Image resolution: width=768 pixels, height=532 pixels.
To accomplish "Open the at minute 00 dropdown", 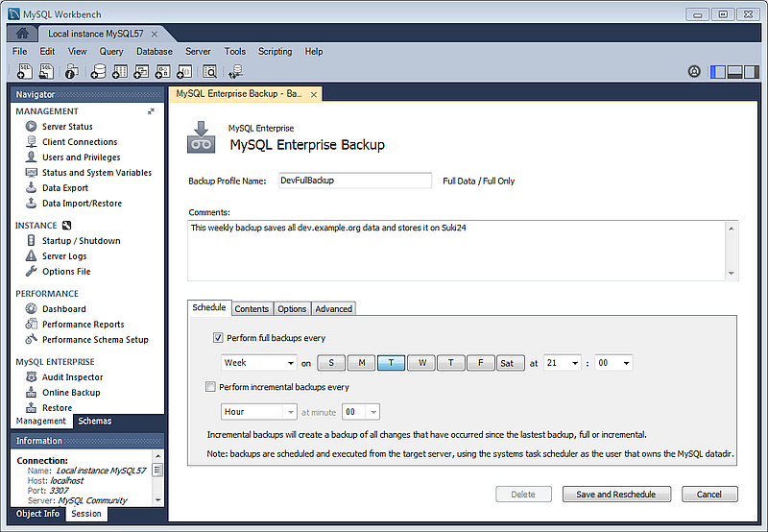I will (361, 412).
